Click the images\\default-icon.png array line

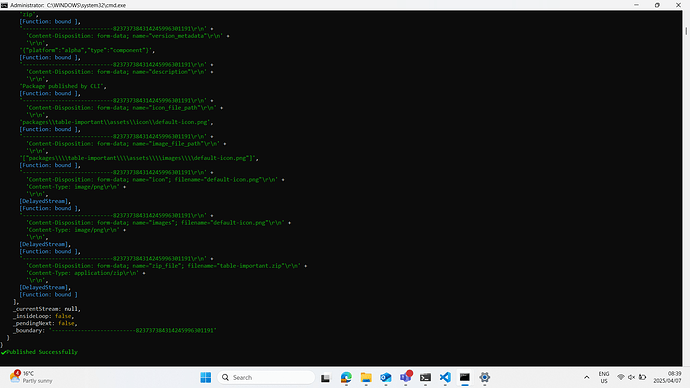click(139, 158)
